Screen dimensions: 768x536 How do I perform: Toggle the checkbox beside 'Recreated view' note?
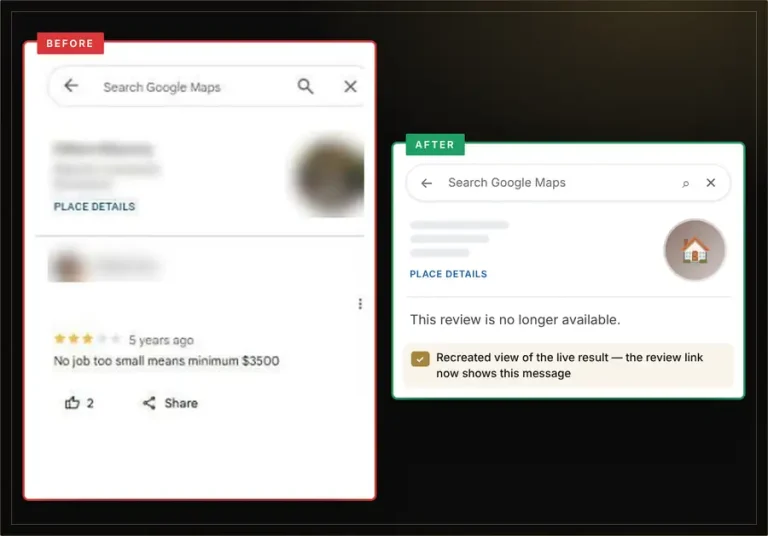[420, 359]
